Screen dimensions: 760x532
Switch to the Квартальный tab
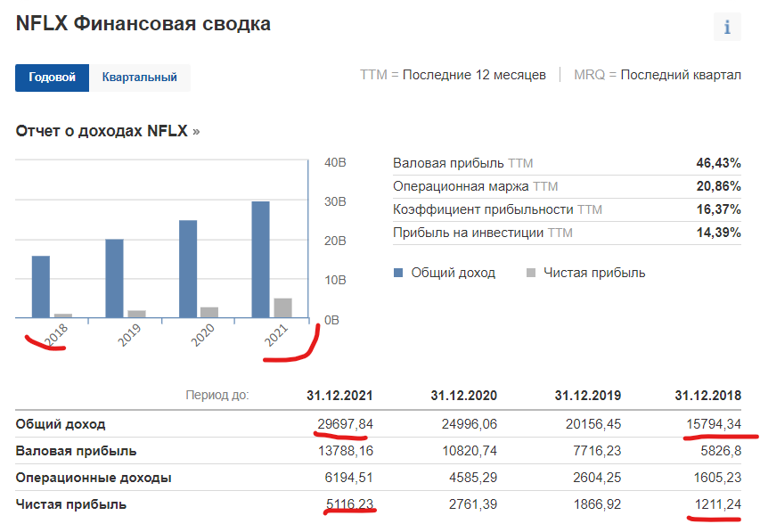(x=140, y=78)
